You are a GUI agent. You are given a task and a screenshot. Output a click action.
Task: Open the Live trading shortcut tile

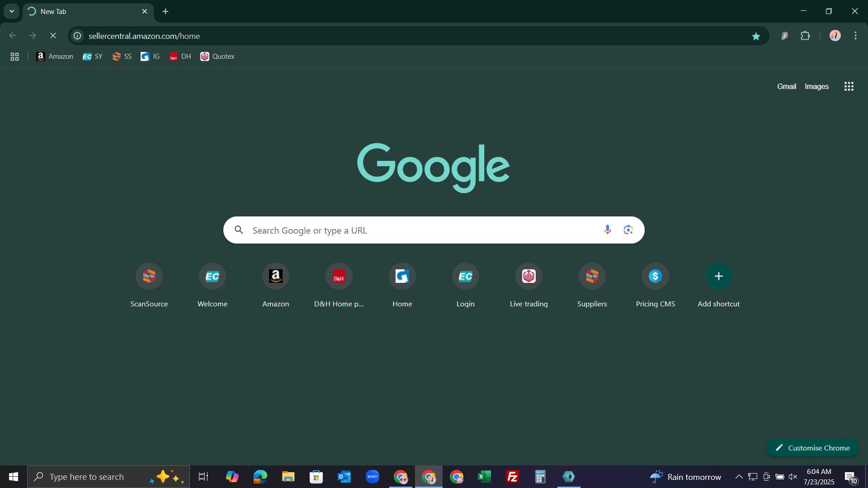click(x=529, y=286)
